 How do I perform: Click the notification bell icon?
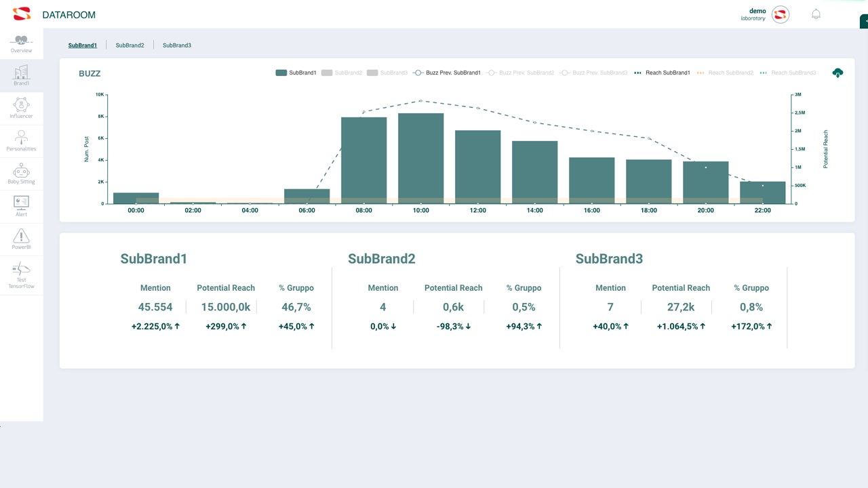pyautogui.click(x=816, y=14)
